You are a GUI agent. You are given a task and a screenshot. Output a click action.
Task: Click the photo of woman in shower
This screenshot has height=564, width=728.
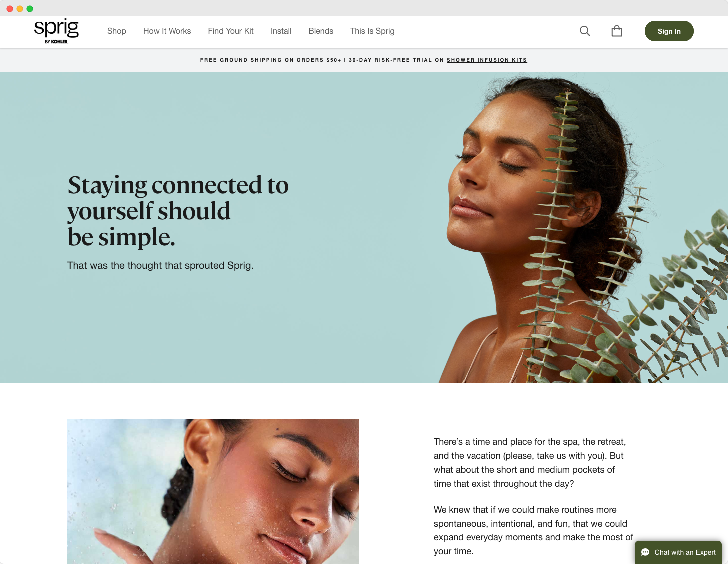(213, 491)
